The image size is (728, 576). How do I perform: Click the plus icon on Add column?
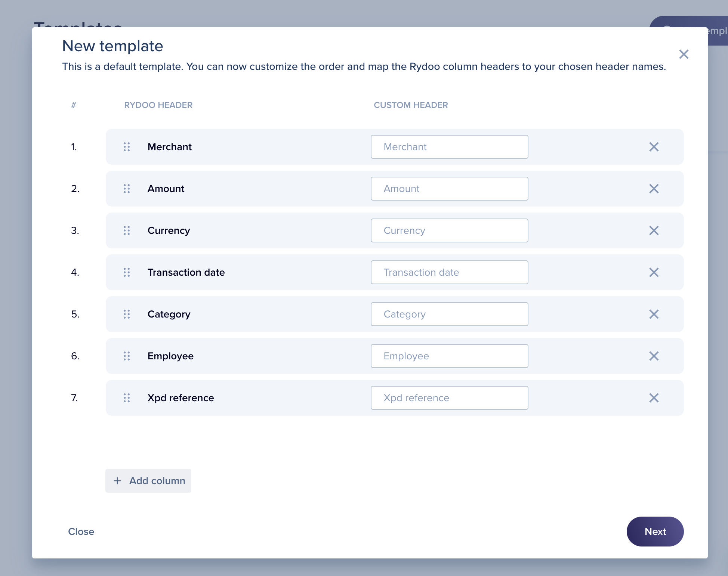pos(117,481)
